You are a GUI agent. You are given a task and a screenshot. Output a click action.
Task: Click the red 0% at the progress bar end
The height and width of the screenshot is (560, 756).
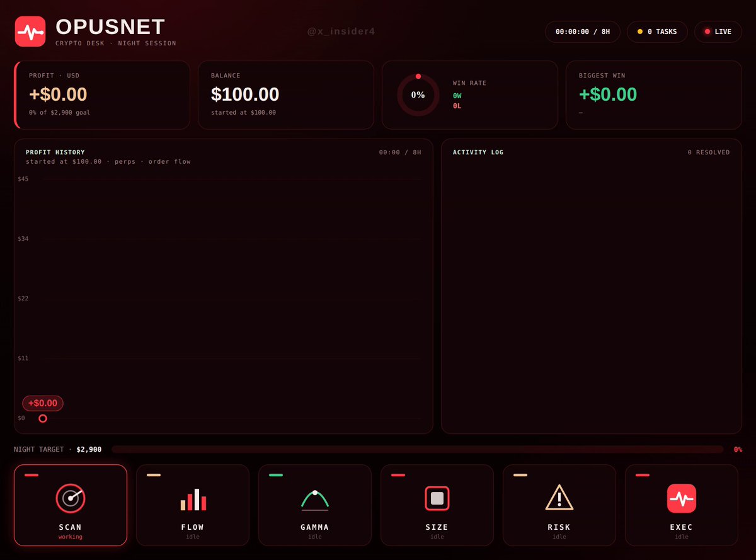click(x=738, y=450)
